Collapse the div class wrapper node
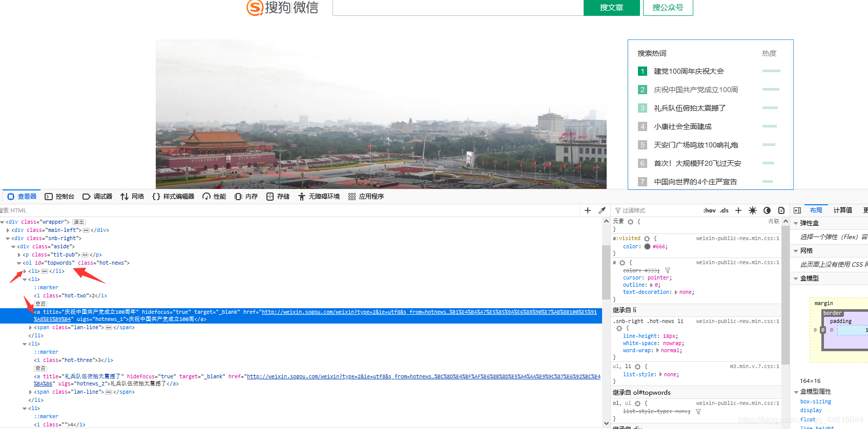The height and width of the screenshot is (429, 868). (2, 222)
